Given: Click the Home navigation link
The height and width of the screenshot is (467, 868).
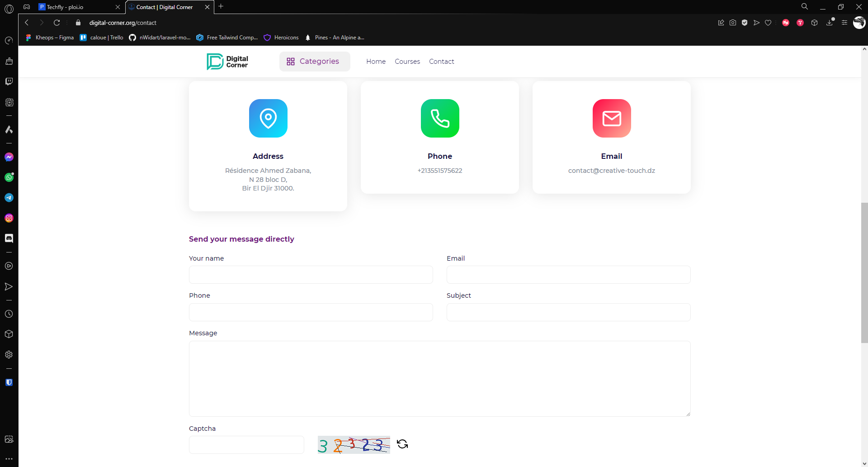Looking at the screenshot, I should tap(376, 62).
